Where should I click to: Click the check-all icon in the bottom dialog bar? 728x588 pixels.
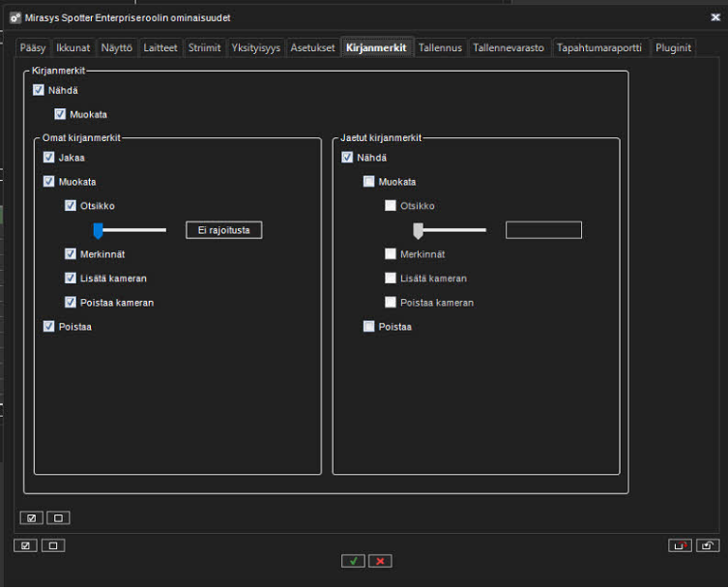26,545
